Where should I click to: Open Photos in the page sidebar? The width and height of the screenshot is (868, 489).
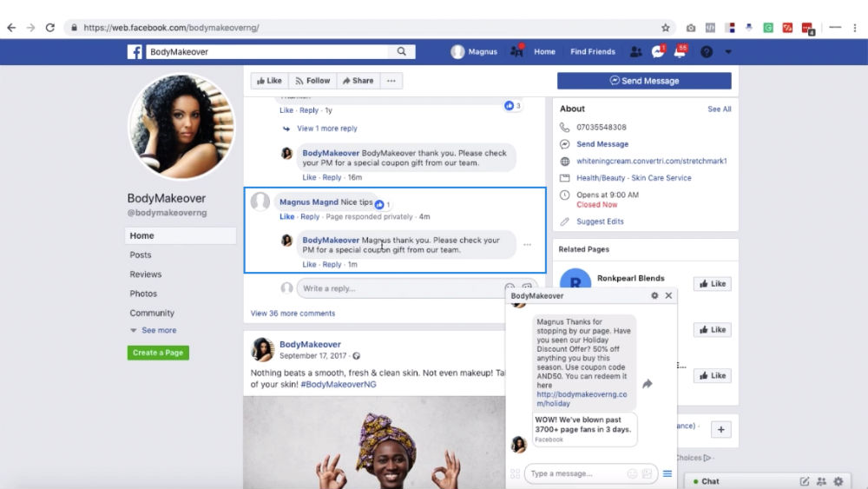pyautogui.click(x=143, y=294)
